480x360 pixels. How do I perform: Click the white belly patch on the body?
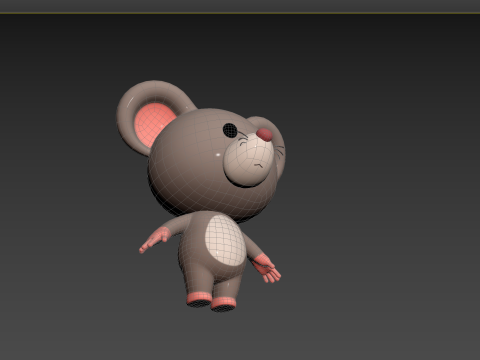click(225, 240)
